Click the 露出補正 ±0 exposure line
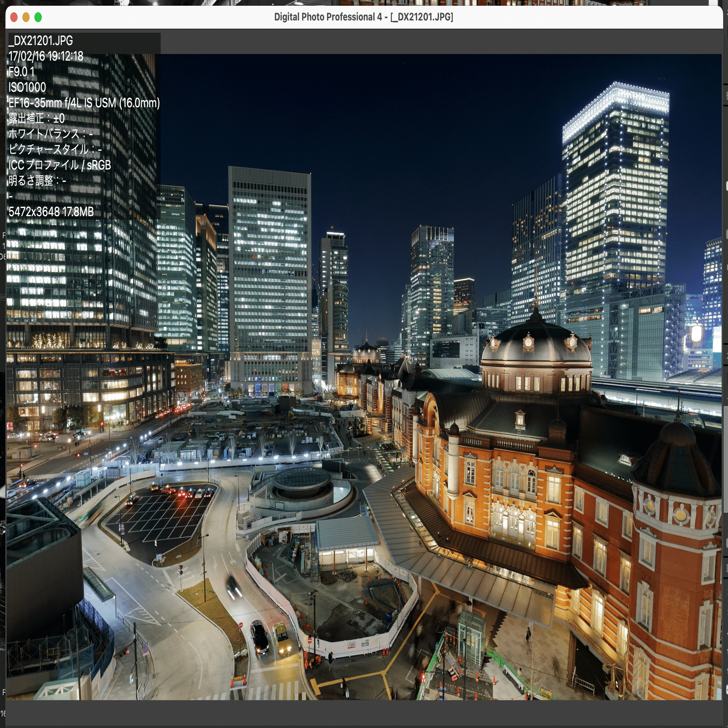728x728 pixels. (36, 118)
